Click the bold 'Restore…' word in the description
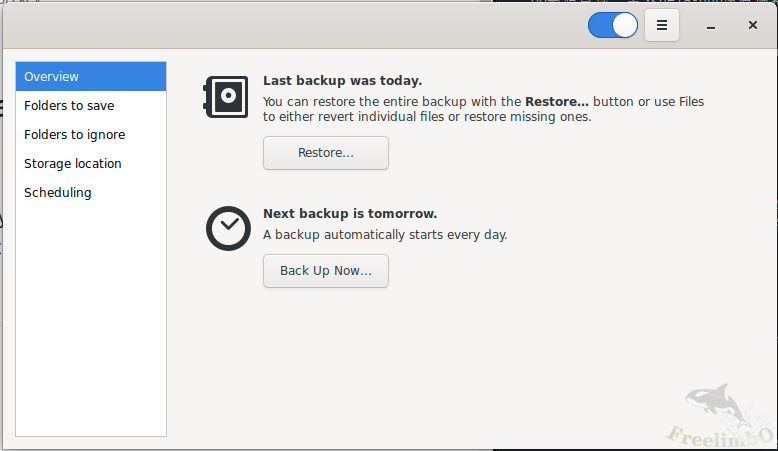This screenshot has height=451, width=778. [557, 101]
